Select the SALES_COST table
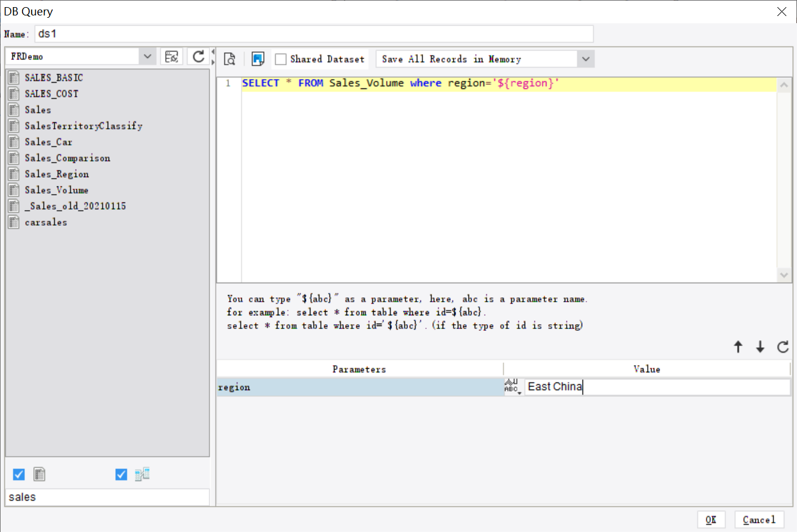This screenshot has width=797, height=532. tap(52, 94)
